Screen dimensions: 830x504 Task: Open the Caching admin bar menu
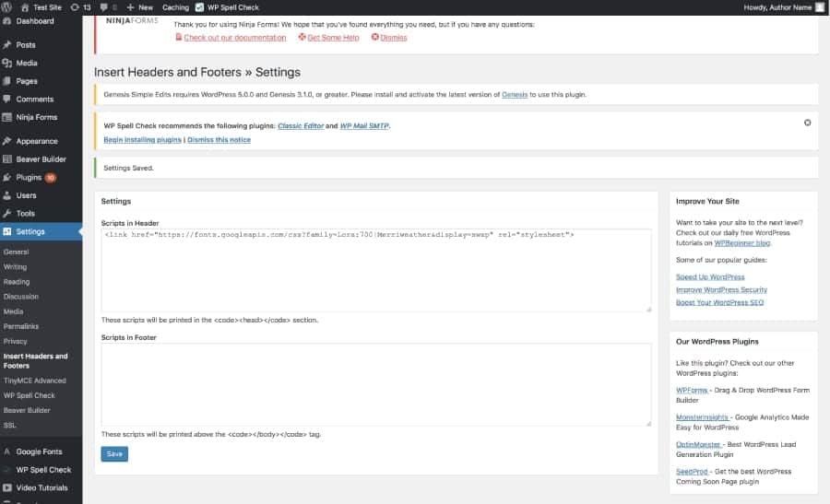click(175, 6)
